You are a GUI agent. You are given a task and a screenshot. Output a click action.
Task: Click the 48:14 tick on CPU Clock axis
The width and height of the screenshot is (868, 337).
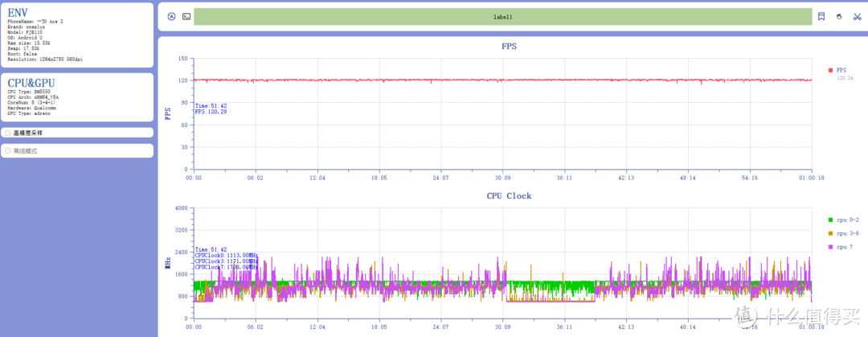[687, 327]
